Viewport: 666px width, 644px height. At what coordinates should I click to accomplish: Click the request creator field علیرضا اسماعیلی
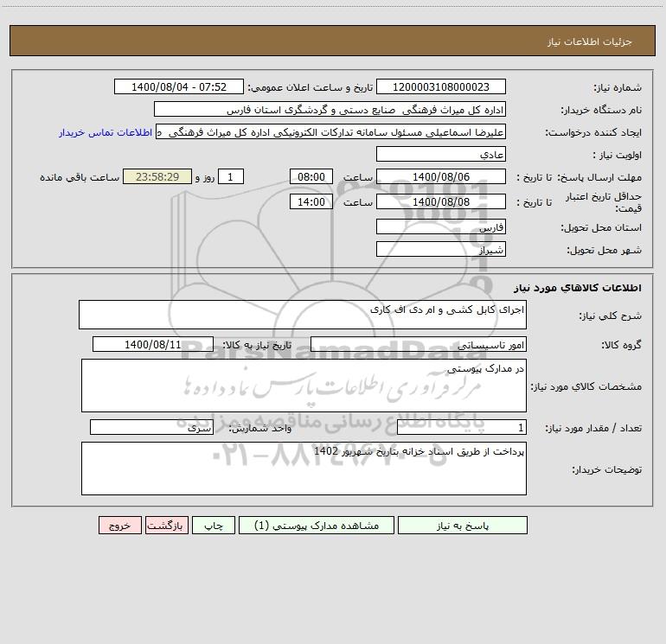click(331, 131)
